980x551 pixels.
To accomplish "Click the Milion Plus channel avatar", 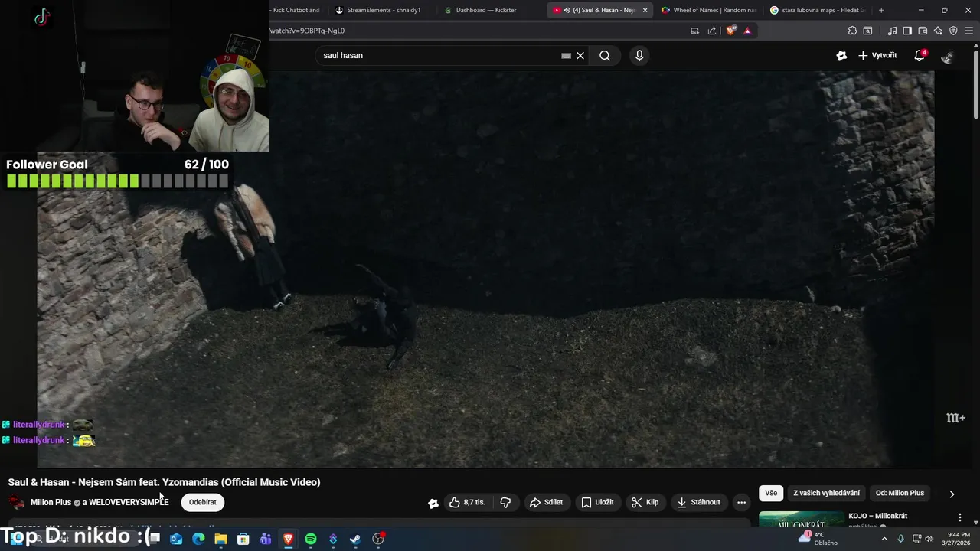I will coord(16,503).
